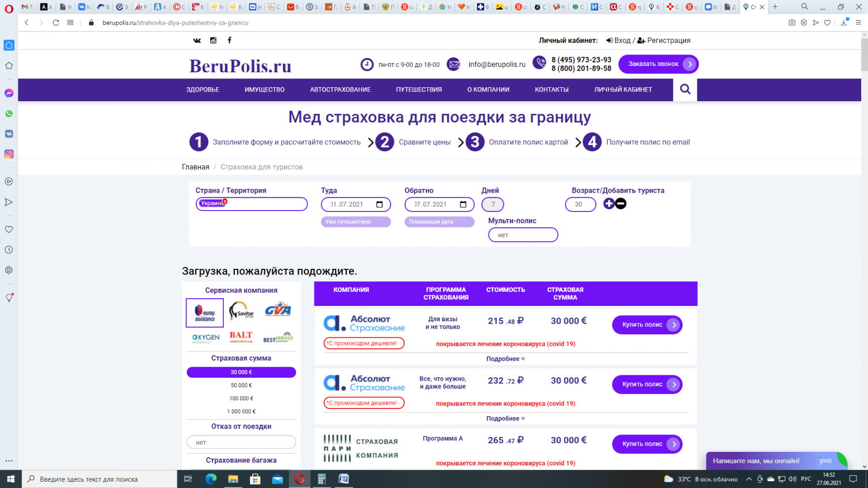
Task: Remove the Украина country tag
Action: point(225,201)
